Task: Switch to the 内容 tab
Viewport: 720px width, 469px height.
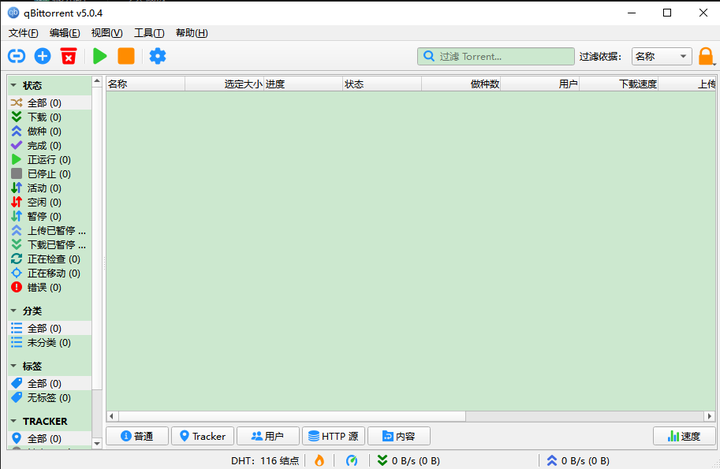Action: tap(399, 436)
